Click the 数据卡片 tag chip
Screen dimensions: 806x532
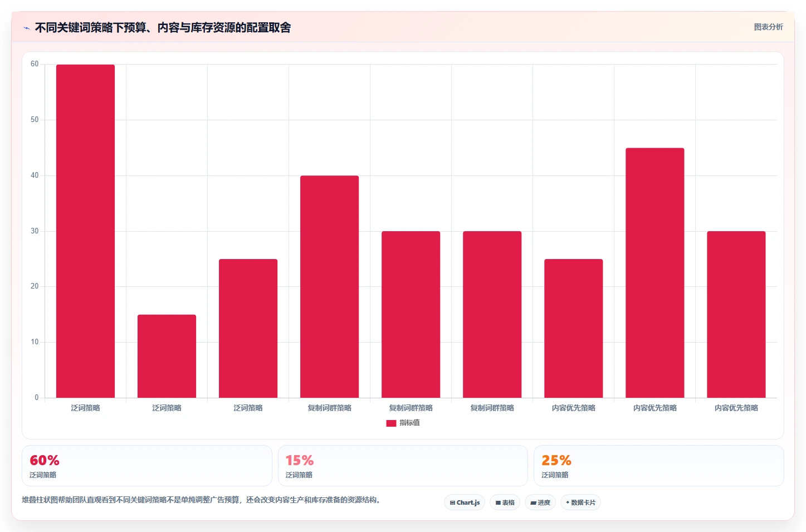tap(580, 502)
